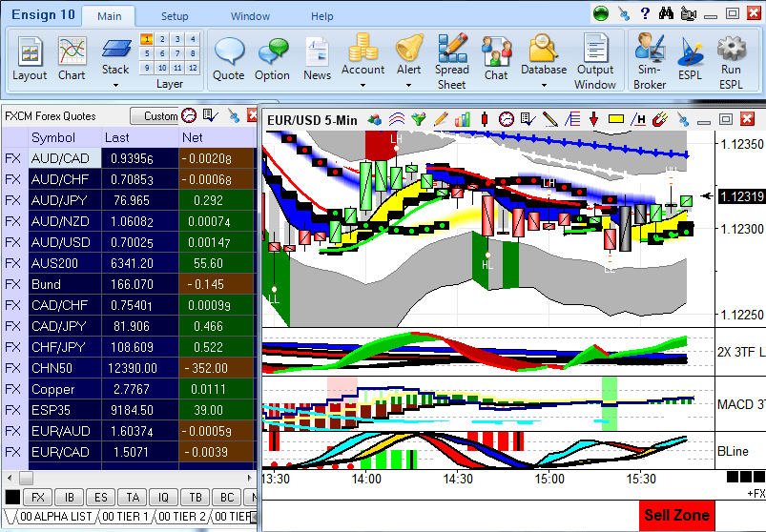This screenshot has height=532, width=766.
Task: Click the green funnel filter icon on chart
Action: click(x=419, y=119)
